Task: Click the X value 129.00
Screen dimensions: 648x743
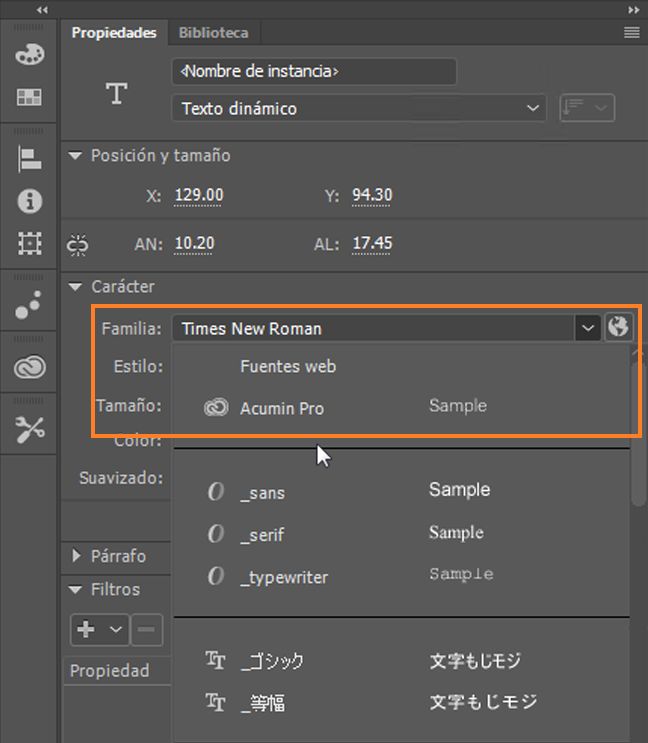Action: click(x=198, y=195)
